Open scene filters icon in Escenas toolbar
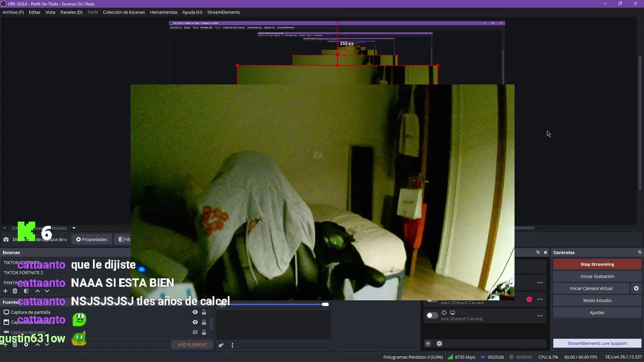The width and height of the screenshot is (644, 362). (x=26, y=291)
